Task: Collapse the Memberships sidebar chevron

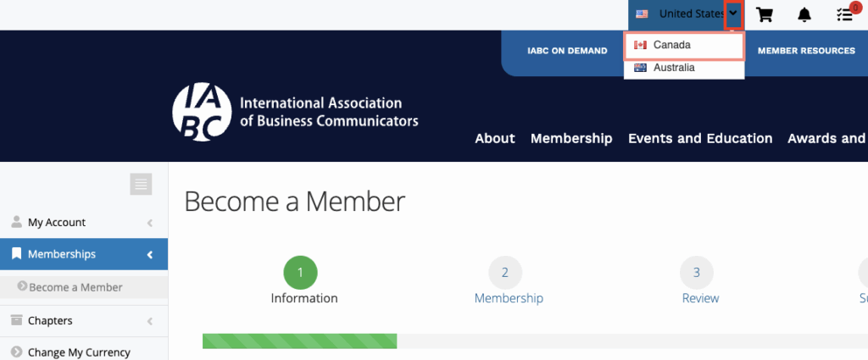Action: (x=150, y=254)
